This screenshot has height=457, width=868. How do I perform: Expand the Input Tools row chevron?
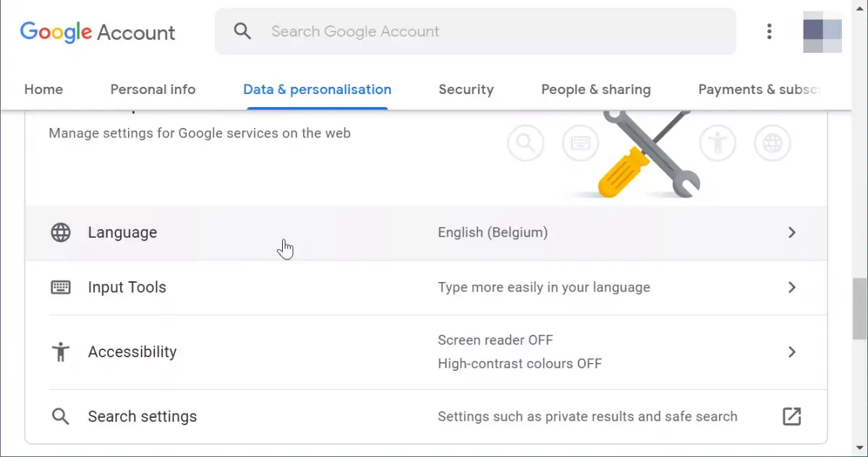point(792,287)
